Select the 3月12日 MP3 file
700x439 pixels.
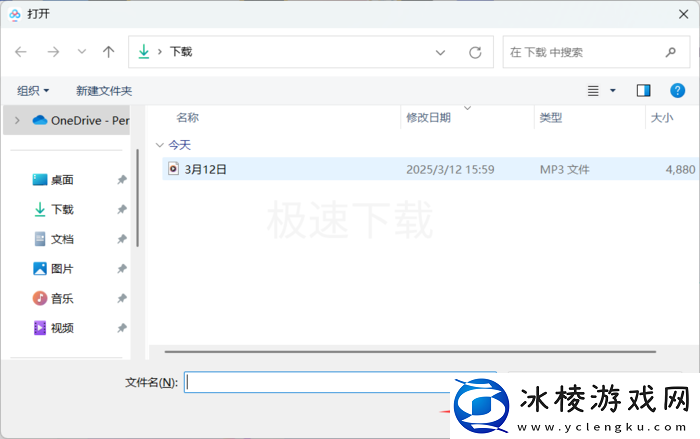(430, 169)
